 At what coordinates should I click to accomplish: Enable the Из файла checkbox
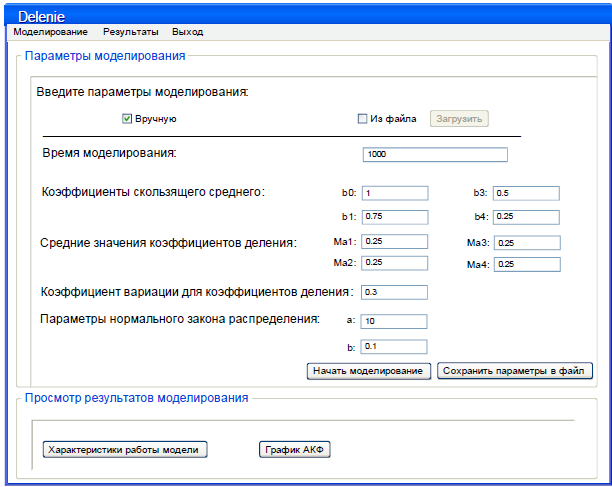362,119
